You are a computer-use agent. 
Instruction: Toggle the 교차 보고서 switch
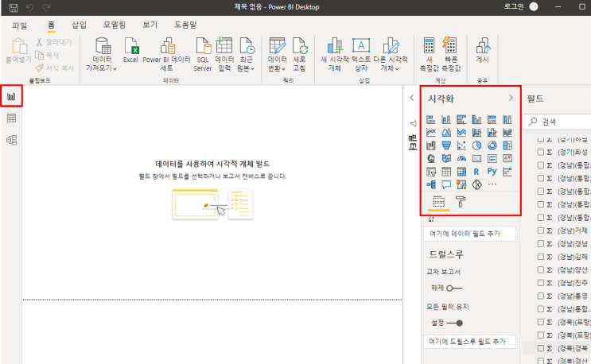coord(454,288)
